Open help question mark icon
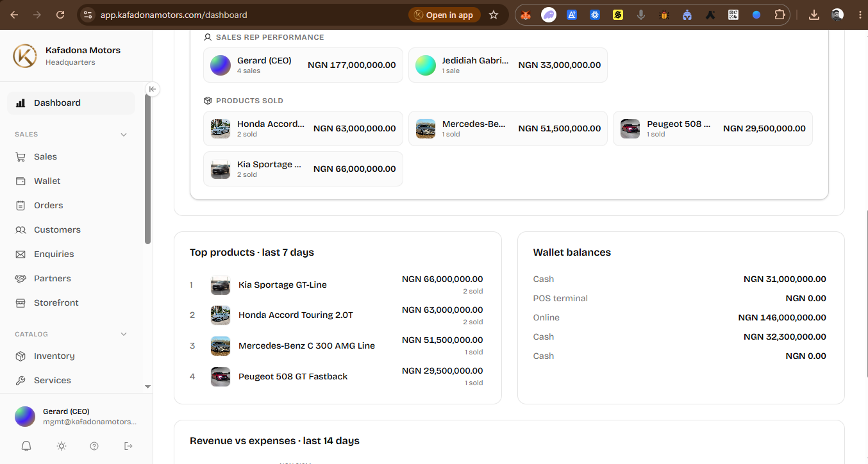Viewport: 868px width, 464px height. pyautogui.click(x=94, y=446)
